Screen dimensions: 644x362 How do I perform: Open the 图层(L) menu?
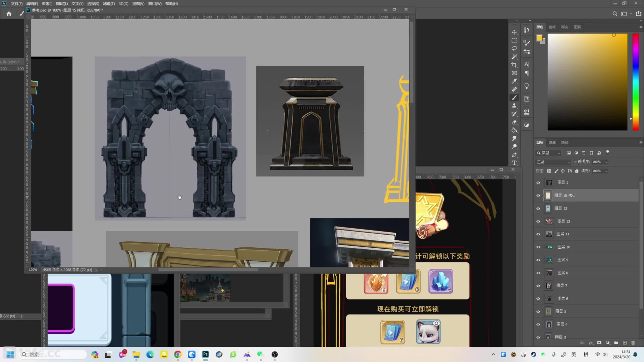pos(62,4)
